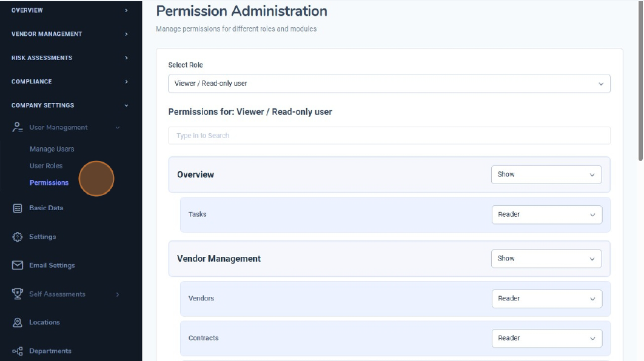Expand the Compliance sidebar section
This screenshot has height=361, width=644.
70,81
